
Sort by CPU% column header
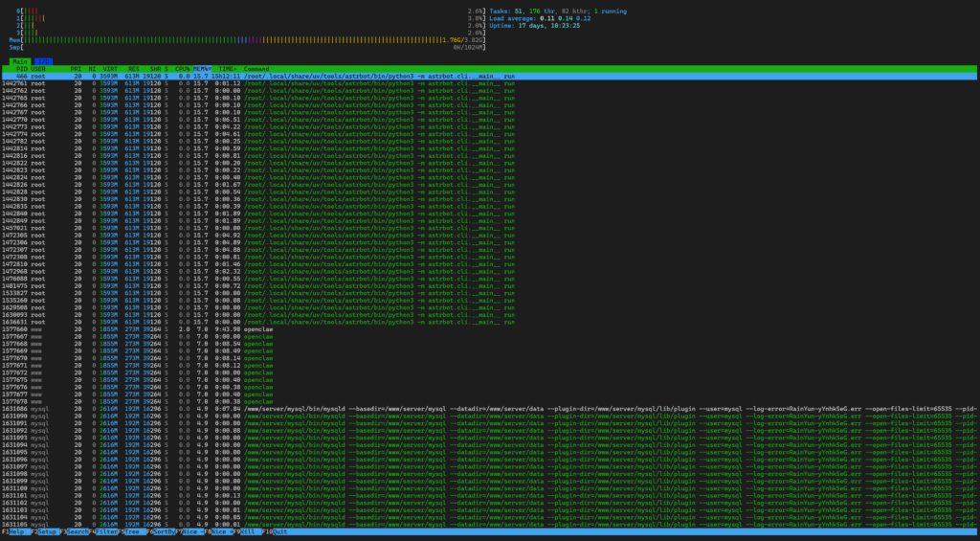click(x=183, y=69)
